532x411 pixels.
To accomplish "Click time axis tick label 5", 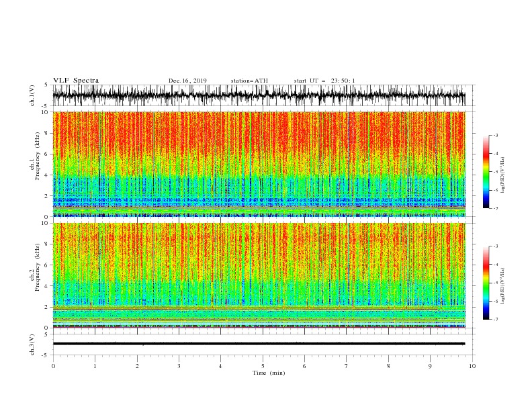I will (x=263, y=366).
